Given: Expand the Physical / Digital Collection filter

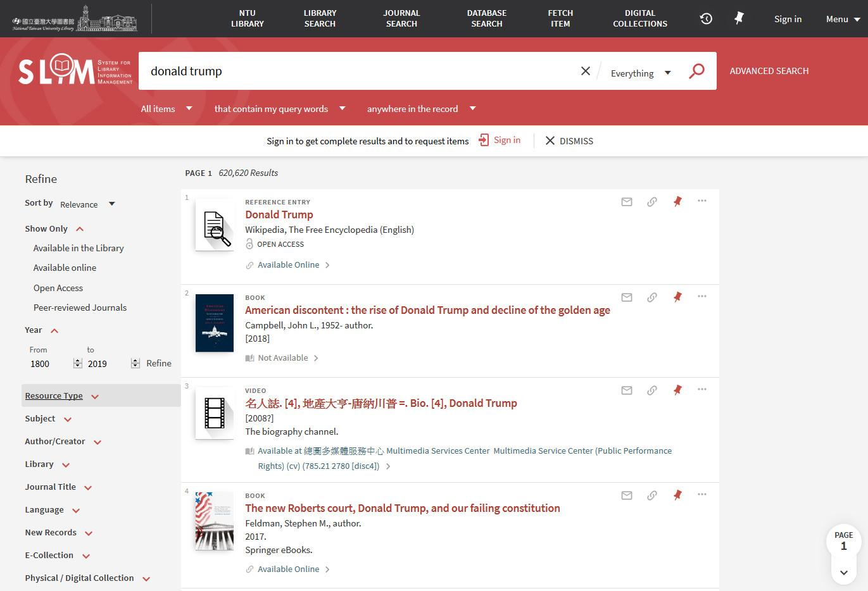Looking at the screenshot, I should [x=87, y=578].
